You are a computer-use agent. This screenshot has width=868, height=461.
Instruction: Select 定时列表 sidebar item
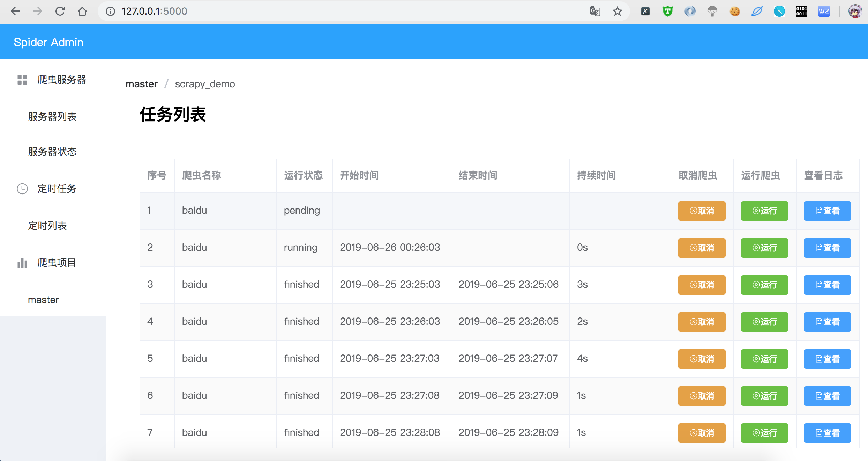tap(47, 226)
